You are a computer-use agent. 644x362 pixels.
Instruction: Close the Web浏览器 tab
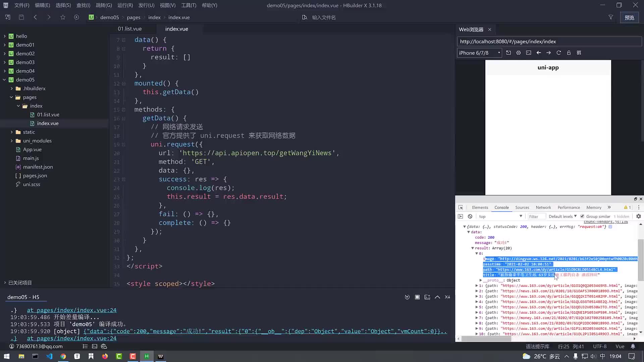point(490,29)
